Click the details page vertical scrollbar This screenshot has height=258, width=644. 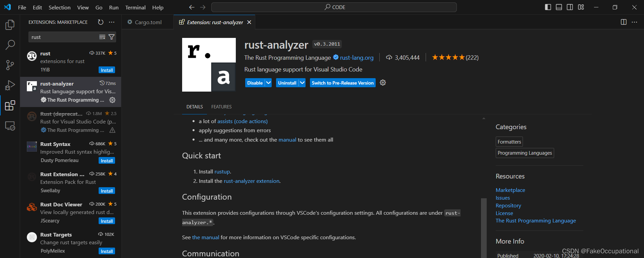pyautogui.click(x=484, y=228)
